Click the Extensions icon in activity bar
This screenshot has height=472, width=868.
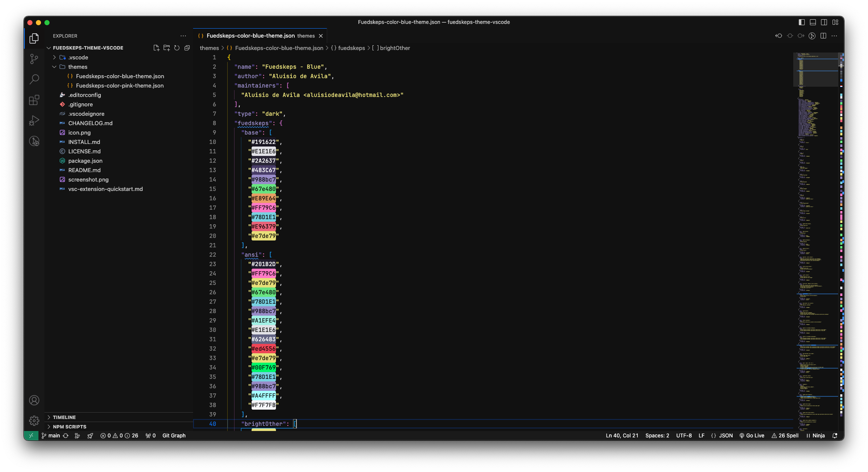(x=34, y=100)
